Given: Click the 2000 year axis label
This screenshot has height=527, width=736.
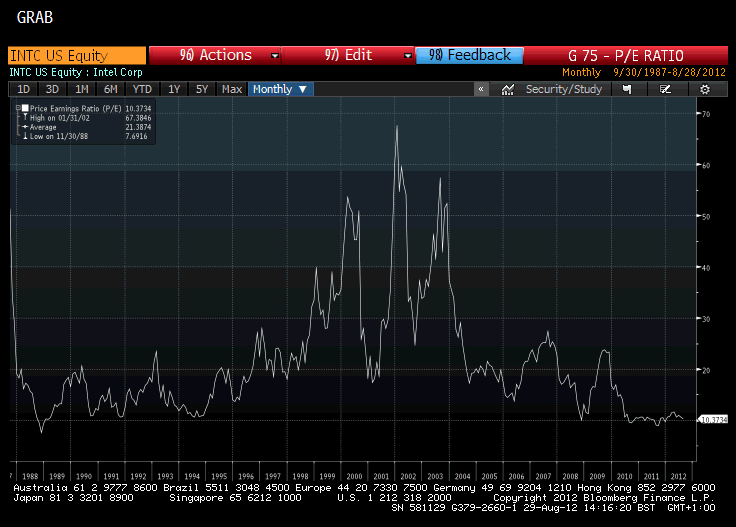Looking at the screenshot, I should [x=354, y=476].
